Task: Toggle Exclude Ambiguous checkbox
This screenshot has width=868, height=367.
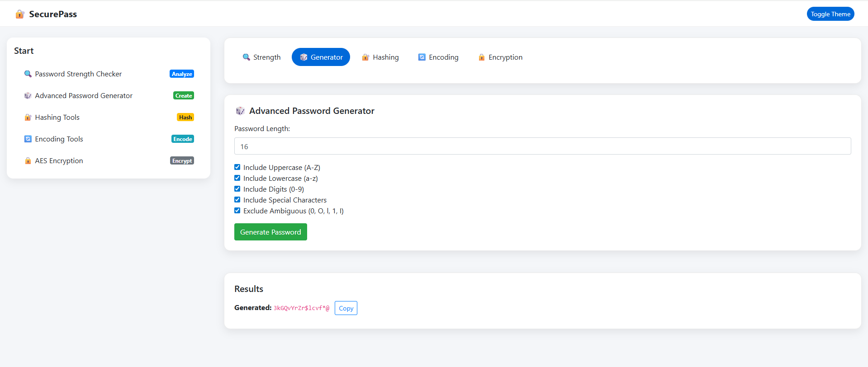Action: point(237,211)
